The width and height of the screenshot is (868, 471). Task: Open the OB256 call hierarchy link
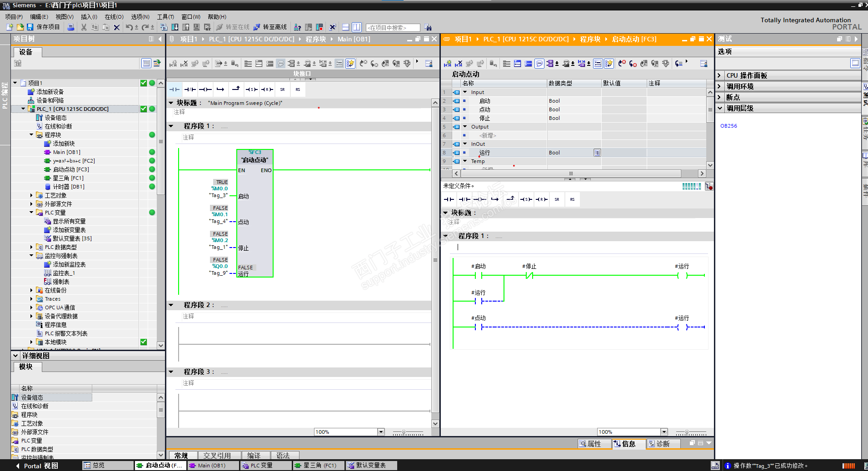coord(728,126)
